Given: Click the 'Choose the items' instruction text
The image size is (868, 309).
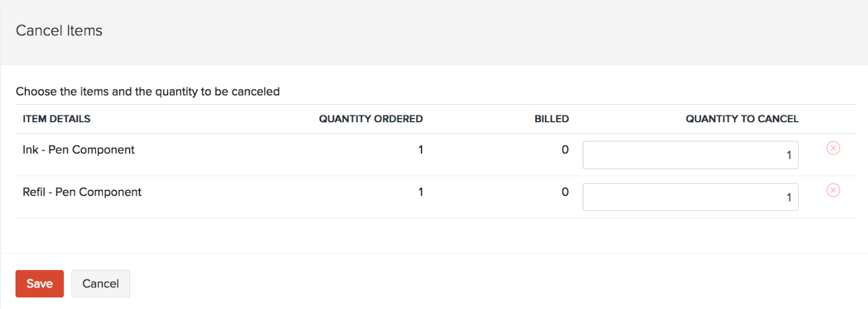Looking at the screenshot, I should pyautogui.click(x=148, y=92).
